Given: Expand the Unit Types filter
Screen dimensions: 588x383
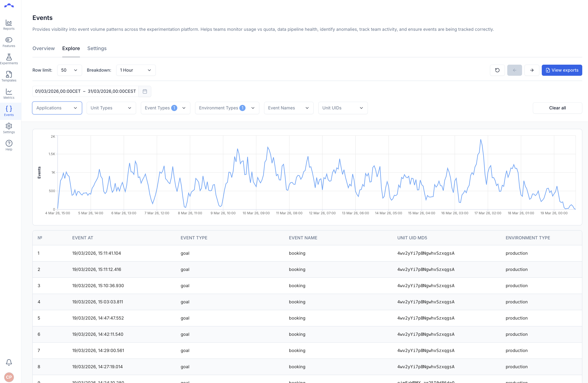Looking at the screenshot, I should (111, 108).
